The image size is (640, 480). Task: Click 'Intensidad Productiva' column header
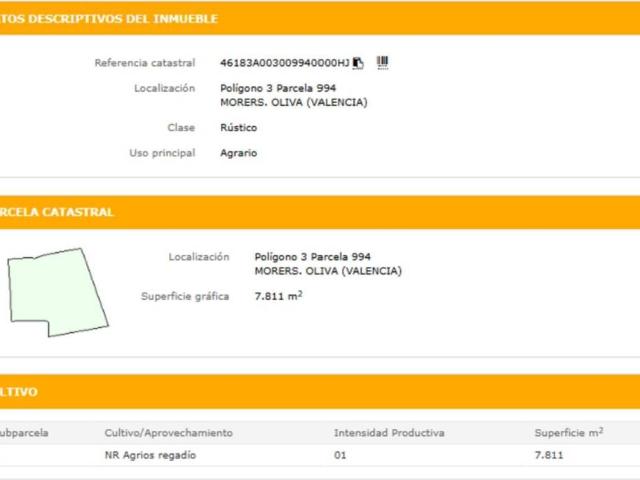click(389, 433)
